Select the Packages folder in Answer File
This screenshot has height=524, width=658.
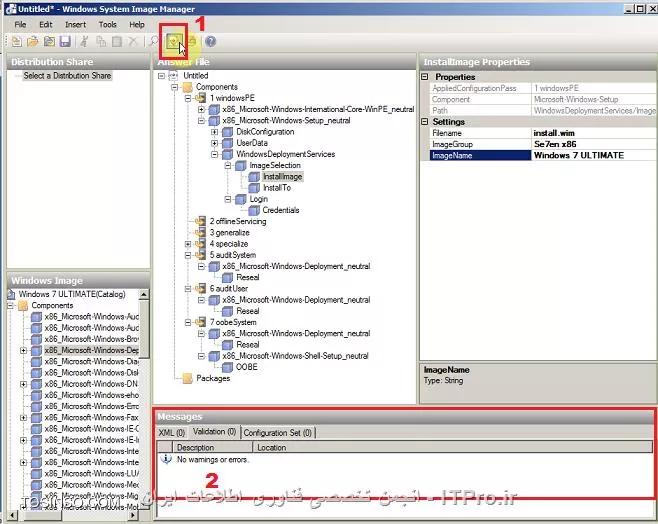[213, 378]
